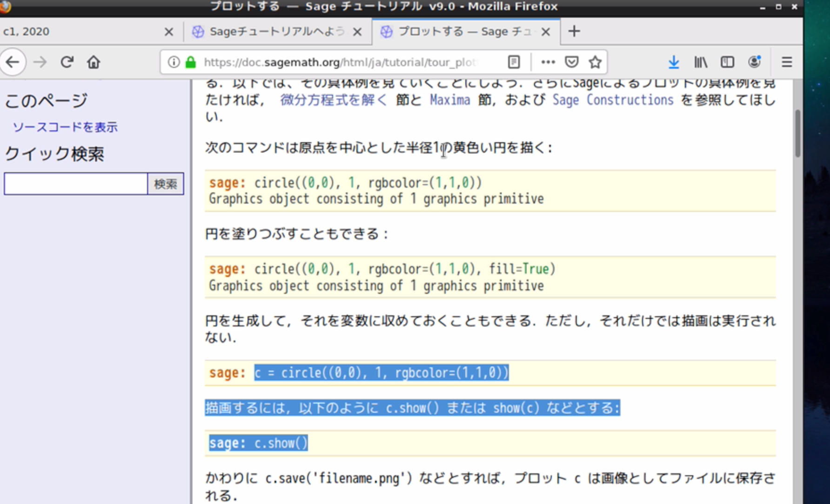This screenshot has width=830, height=504.
Task: Go back to the previous page
Action: pos(13,62)
